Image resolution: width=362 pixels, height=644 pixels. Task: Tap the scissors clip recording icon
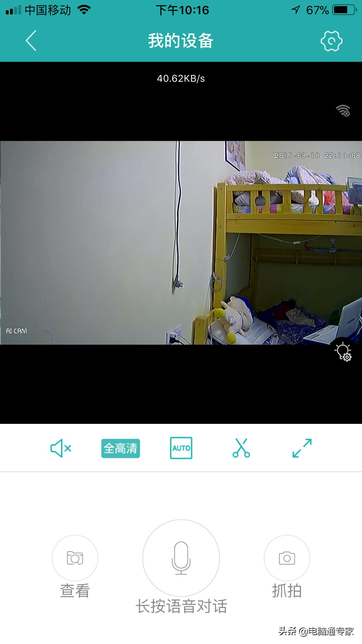pyautogui.click(x=241, y=448)
